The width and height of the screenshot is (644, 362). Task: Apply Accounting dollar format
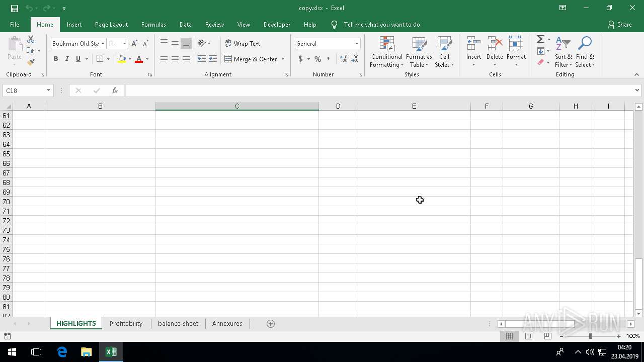click(x=301, y=59)
